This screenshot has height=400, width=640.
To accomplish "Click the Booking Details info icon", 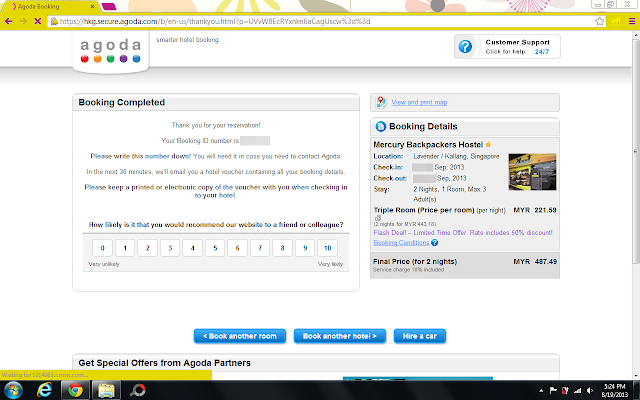I will (x=380, y=127).
